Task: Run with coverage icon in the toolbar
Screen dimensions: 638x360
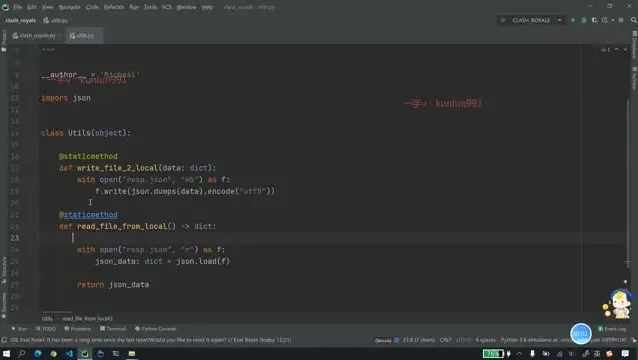Action: 594,20
